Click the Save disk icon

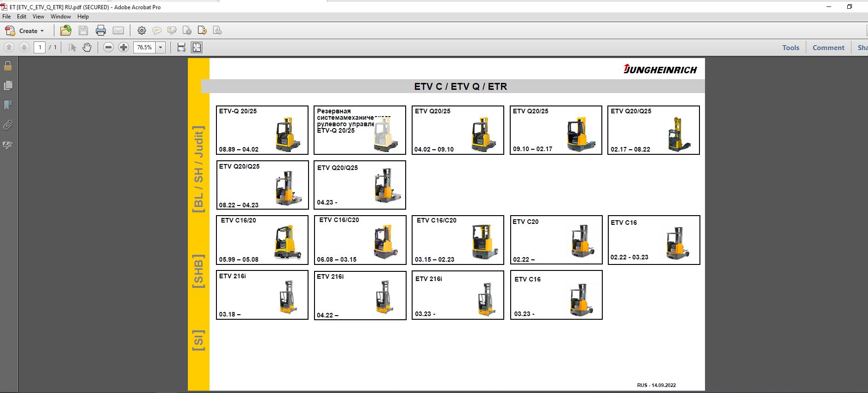[x=83, y=31]
